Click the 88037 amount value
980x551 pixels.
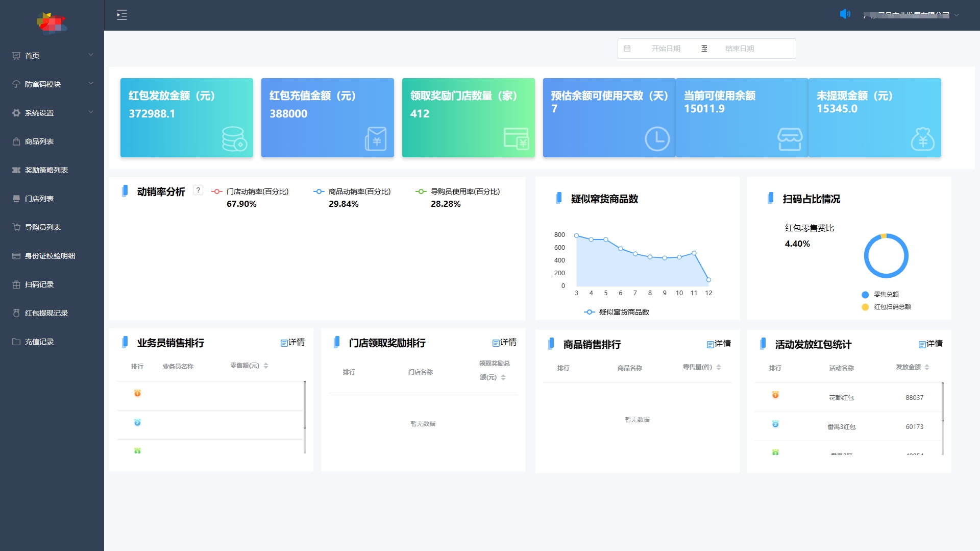(914, 398)
